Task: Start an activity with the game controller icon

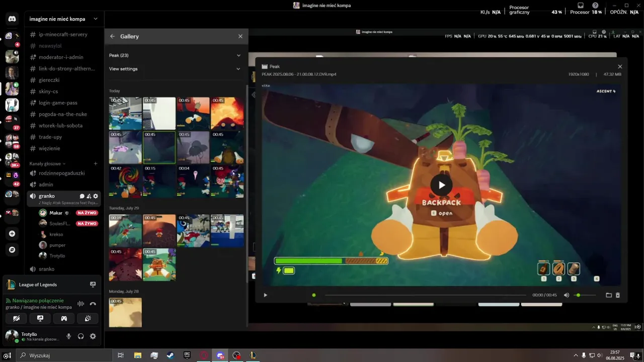Action: [x=64, y=318]
